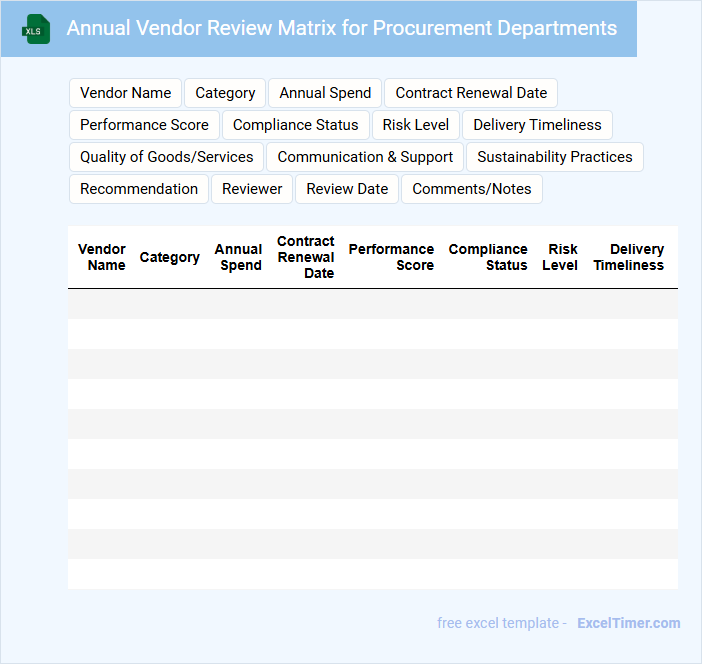Click the Risk Level tag

pyautogui.click(x=416, y=125)
